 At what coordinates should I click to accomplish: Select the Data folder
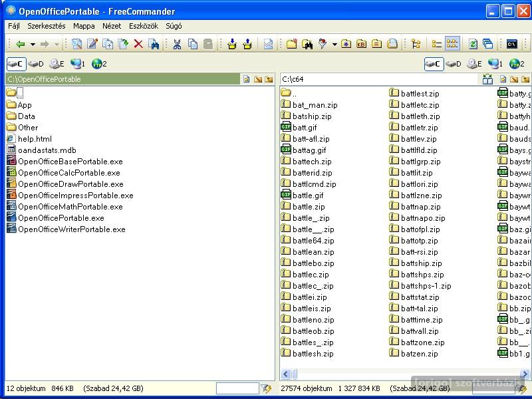coord(21,116)
